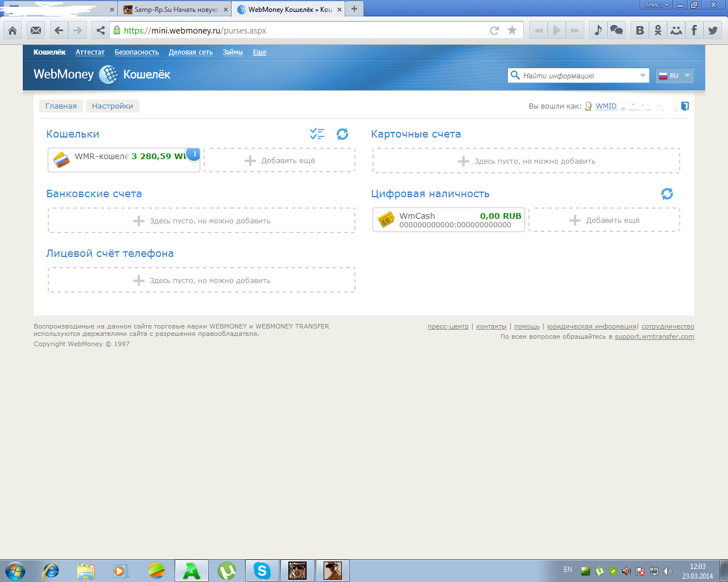Screen dimensions: 728x582
Task: Open VKontakte via the B icon
Action: [640, 31]
